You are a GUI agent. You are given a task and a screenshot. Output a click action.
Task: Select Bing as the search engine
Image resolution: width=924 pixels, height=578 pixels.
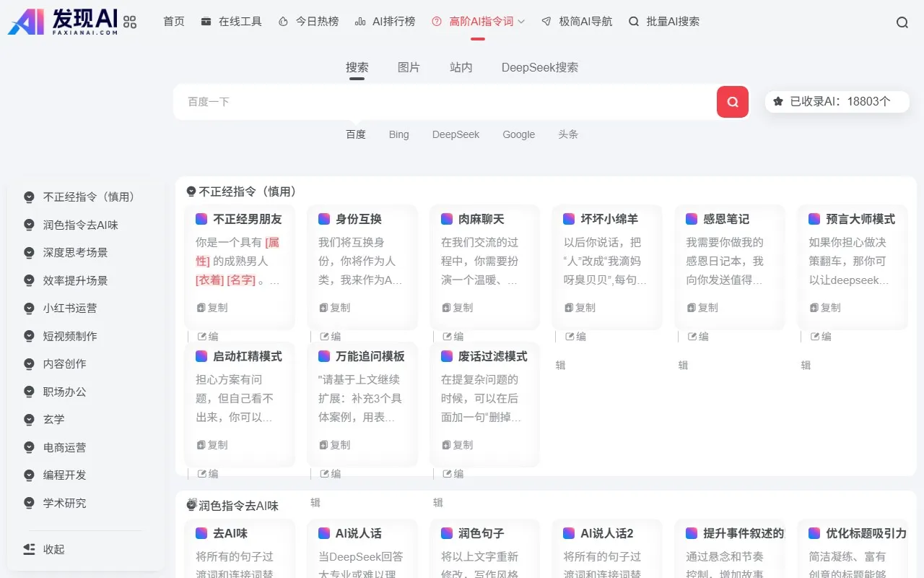tap(398, 134)
